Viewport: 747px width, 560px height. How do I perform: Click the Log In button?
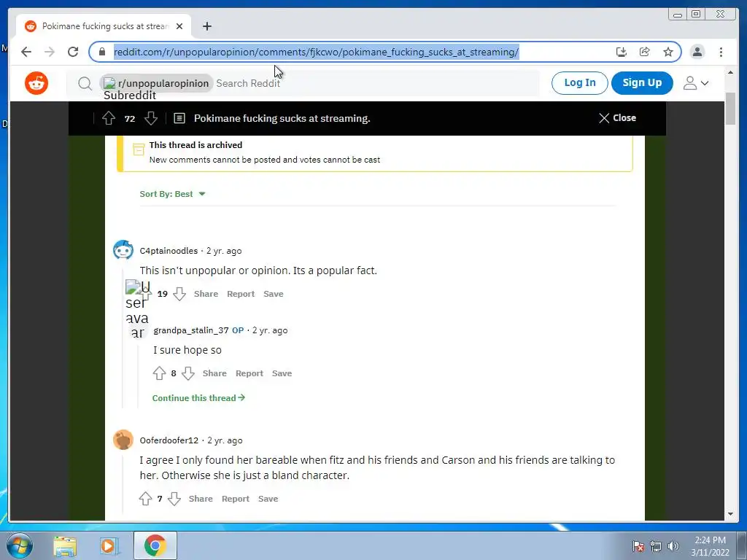pos(579,83)
